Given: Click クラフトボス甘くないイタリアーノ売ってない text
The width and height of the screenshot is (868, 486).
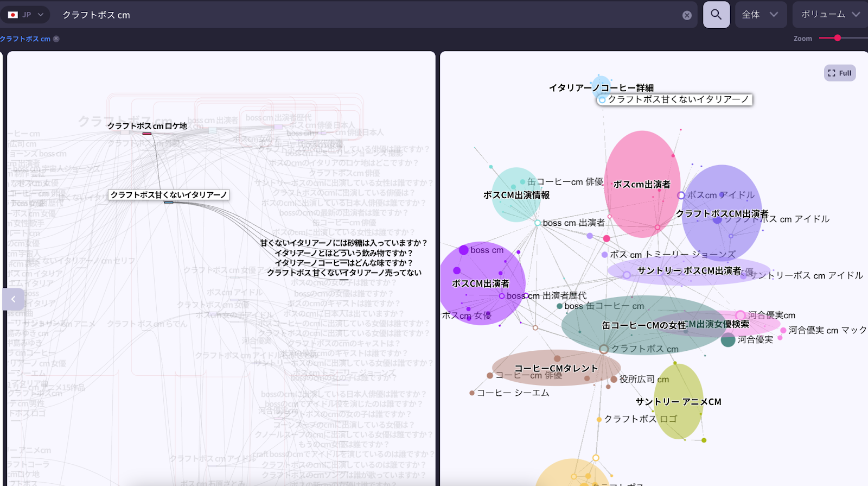Looking at the screenshot, I should click(344, 273).
